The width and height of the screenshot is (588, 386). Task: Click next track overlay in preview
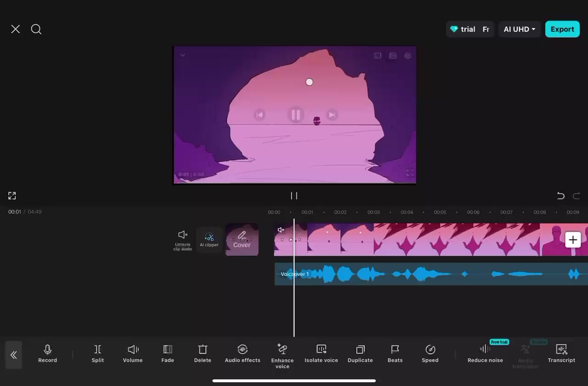(x=332, y=115)
